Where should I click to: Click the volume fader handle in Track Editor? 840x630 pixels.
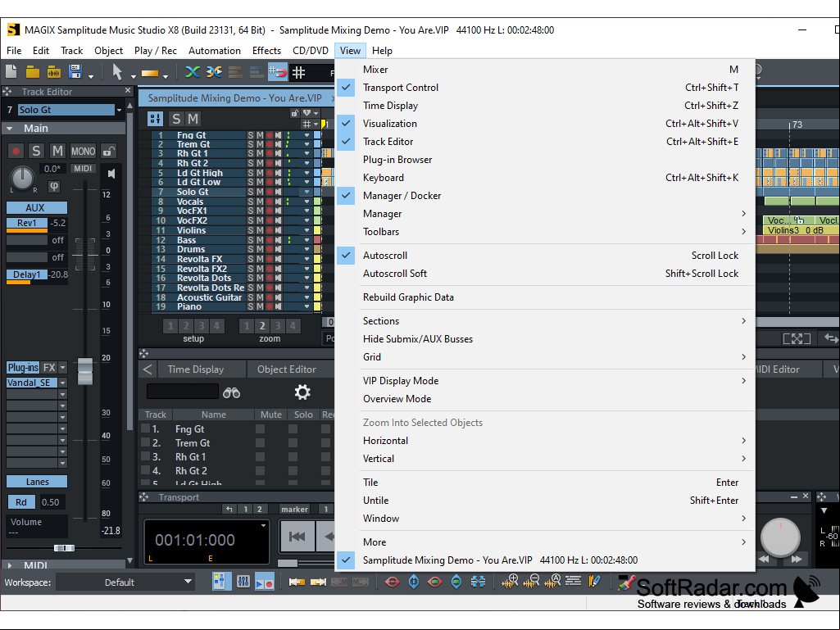pos(85,371)
